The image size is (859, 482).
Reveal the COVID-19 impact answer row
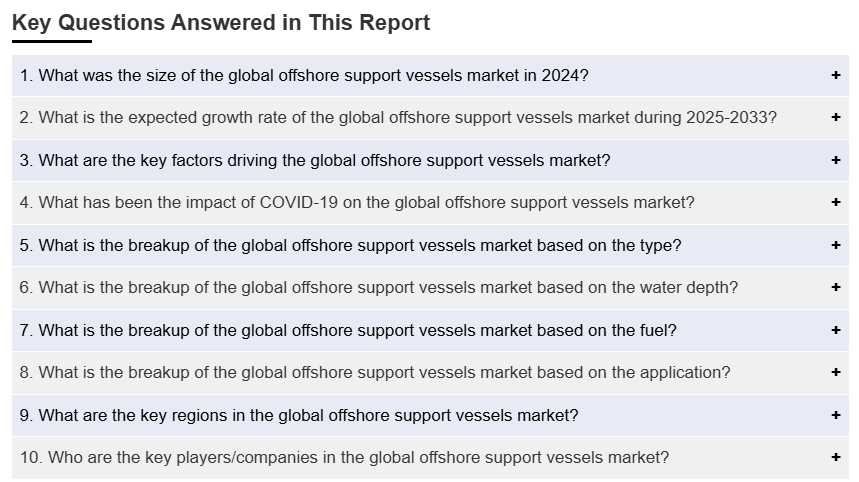[x=357, y=202]
